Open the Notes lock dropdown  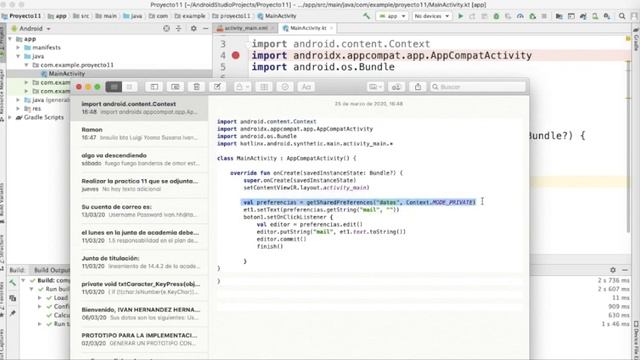coord(242,87)
